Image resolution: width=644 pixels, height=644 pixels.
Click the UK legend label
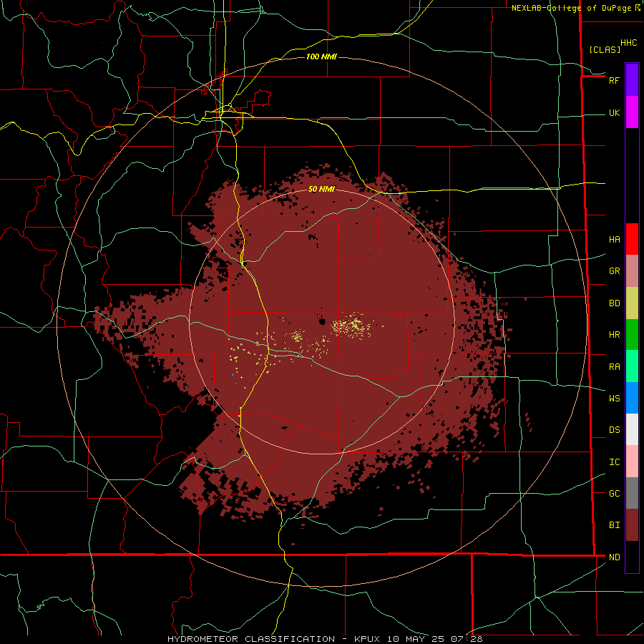[614, 112]
